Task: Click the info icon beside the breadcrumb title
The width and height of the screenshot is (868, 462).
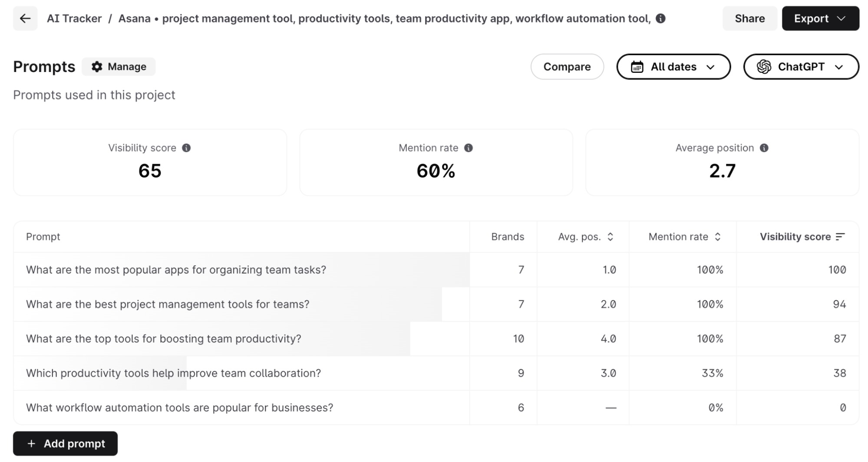Action: pos(660,19)
